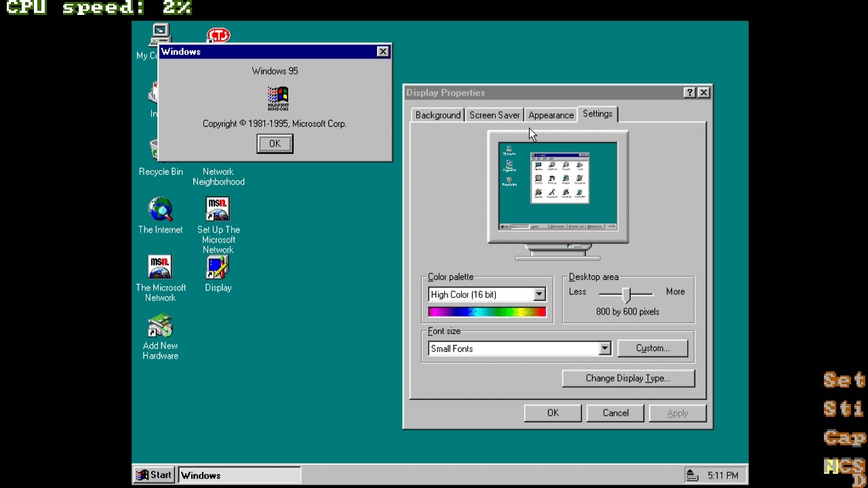868x488 pixels.
Task: Click the Small Fonts combo box
Action: tap(520, 348)
